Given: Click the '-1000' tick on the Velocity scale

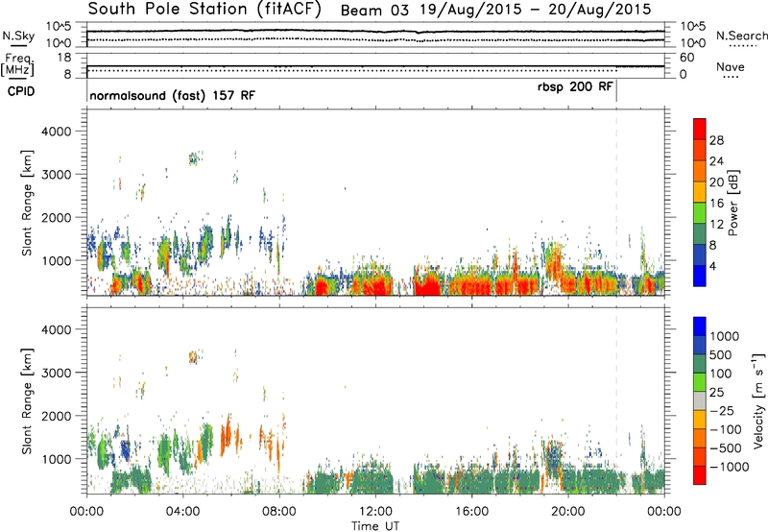Looking at the screenshot, I should [x=729, y=467].
